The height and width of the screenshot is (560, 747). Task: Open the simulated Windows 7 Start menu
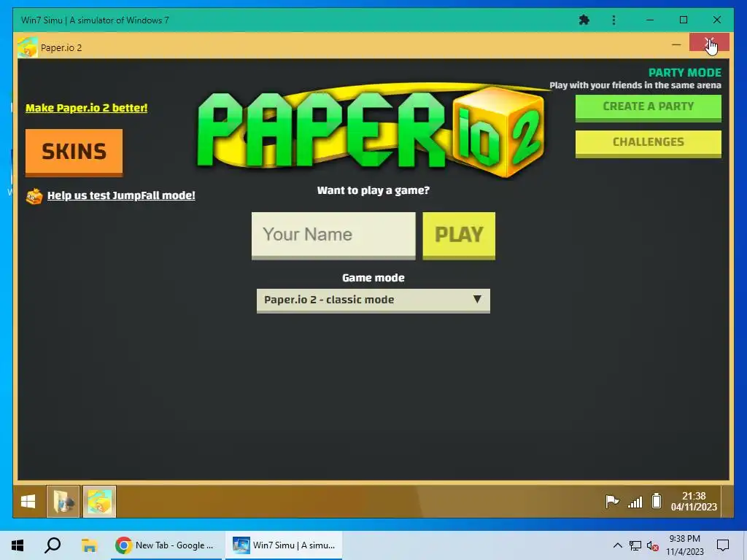[28, 502]
